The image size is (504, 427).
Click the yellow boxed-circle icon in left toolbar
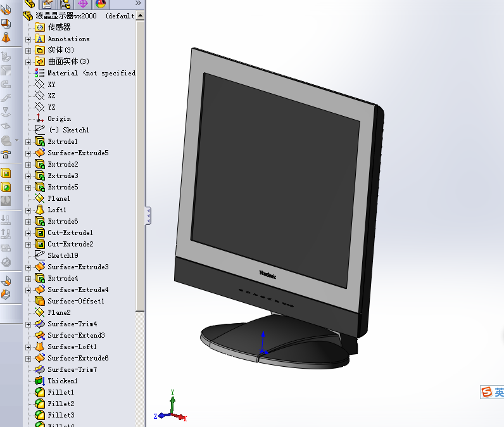pos(6,187)
